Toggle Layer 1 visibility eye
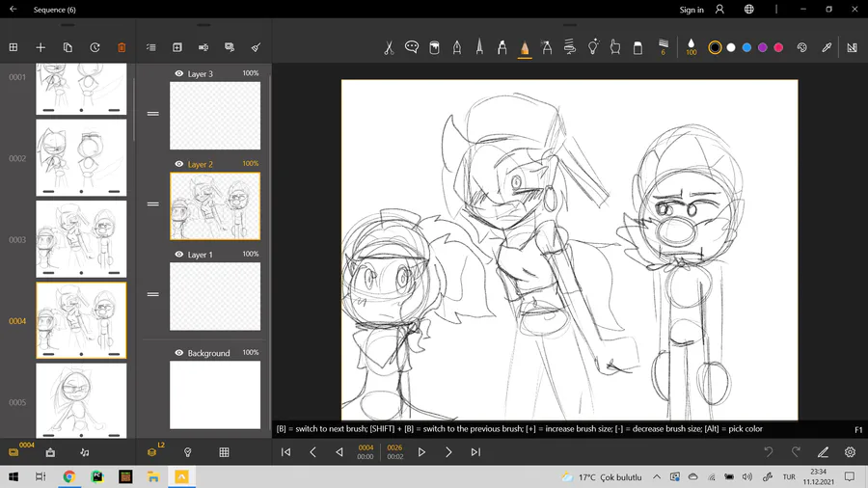This screenshot has height=488, width=868. (x=178, y=255)
